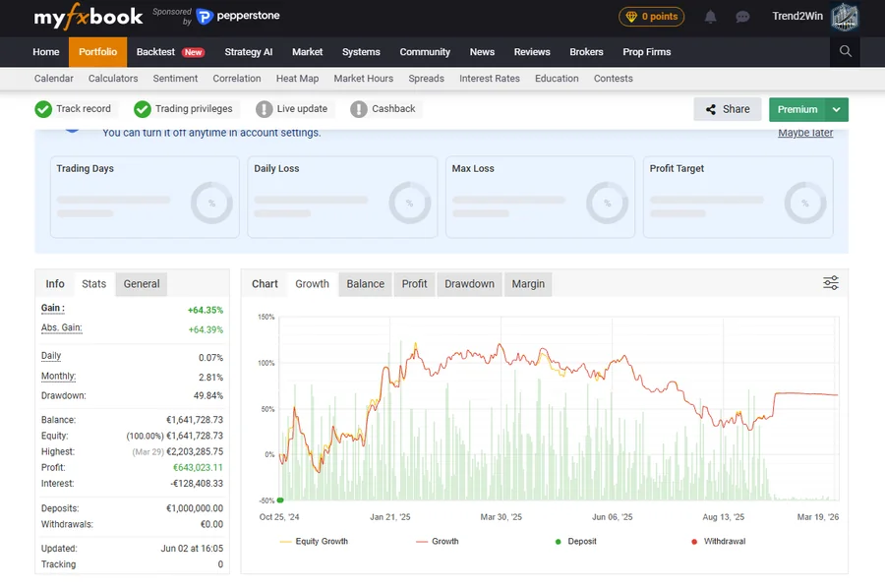Open the Portfolio menu
885x588 pixels.
[97, 52]
